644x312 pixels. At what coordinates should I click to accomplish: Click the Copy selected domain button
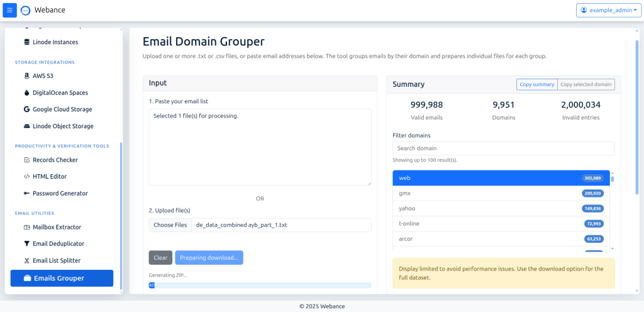click(x=586, y=84)
